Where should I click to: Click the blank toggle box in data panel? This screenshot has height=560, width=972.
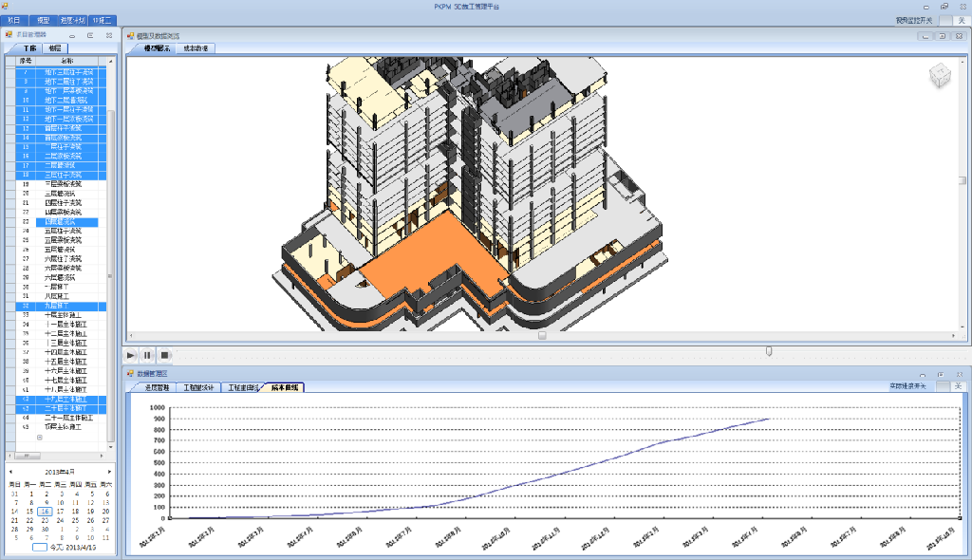pos(943,386)
